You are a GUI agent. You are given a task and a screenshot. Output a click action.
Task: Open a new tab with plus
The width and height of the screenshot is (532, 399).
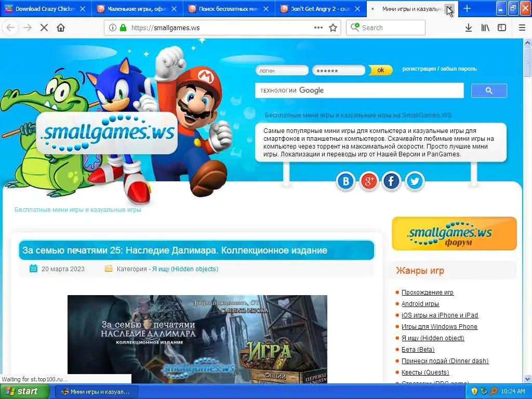(x=467, y=8)
